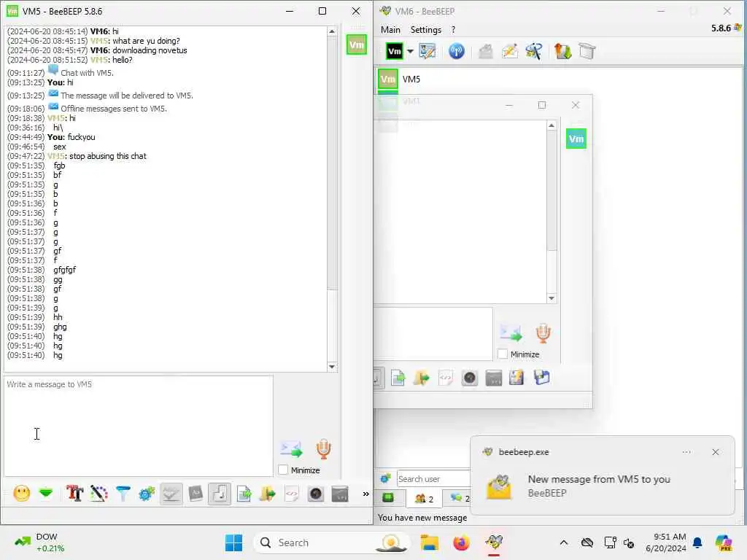Enable the Minimize checkbox in VM5 chat window

[x=283, y=470]
